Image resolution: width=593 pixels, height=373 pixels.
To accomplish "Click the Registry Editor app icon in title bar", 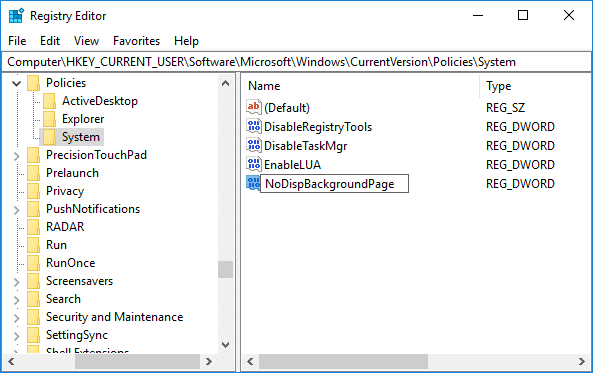I will tap(16, 16).
